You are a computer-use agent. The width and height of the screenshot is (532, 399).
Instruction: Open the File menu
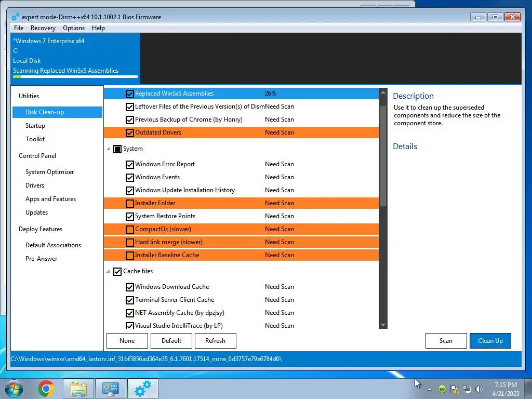point(19,28)
